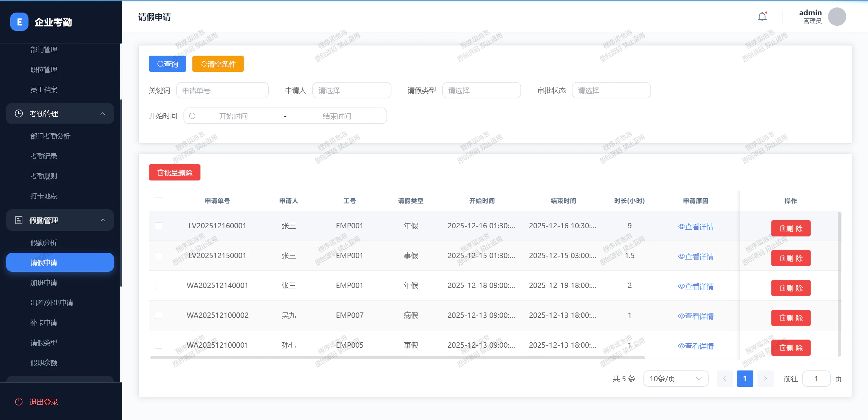Click the 结束时间 end date input

tap(337, 116)
